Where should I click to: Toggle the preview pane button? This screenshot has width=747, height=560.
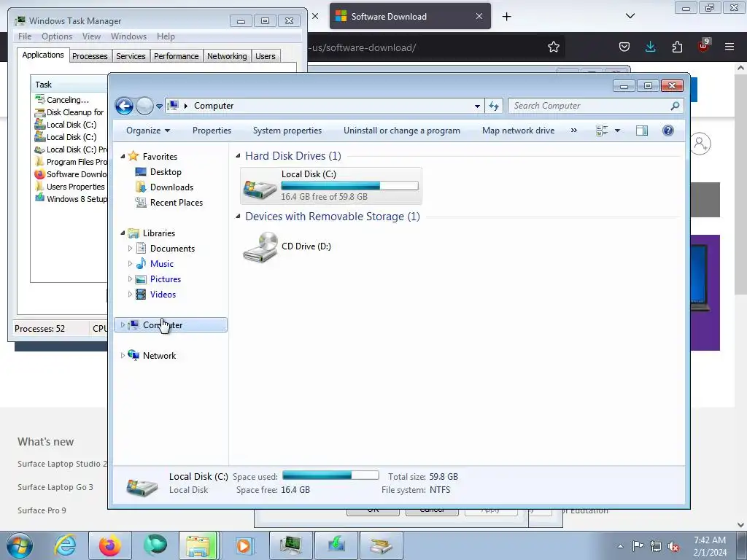(642, 131)
